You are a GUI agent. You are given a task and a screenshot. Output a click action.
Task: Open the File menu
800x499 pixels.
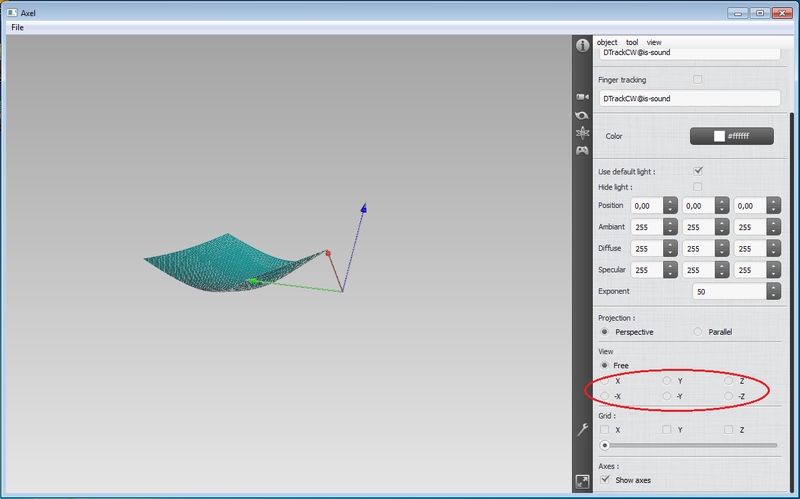click(x=18, y=27)
